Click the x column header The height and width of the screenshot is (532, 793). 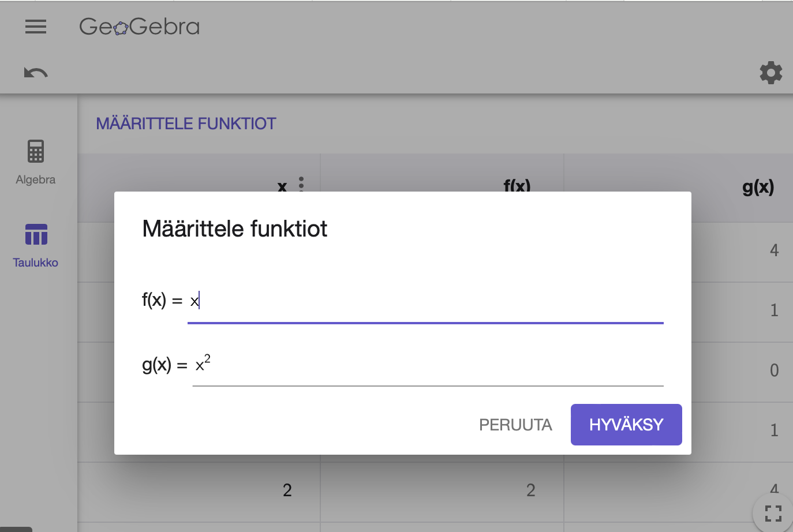click(x=282, y=186)
